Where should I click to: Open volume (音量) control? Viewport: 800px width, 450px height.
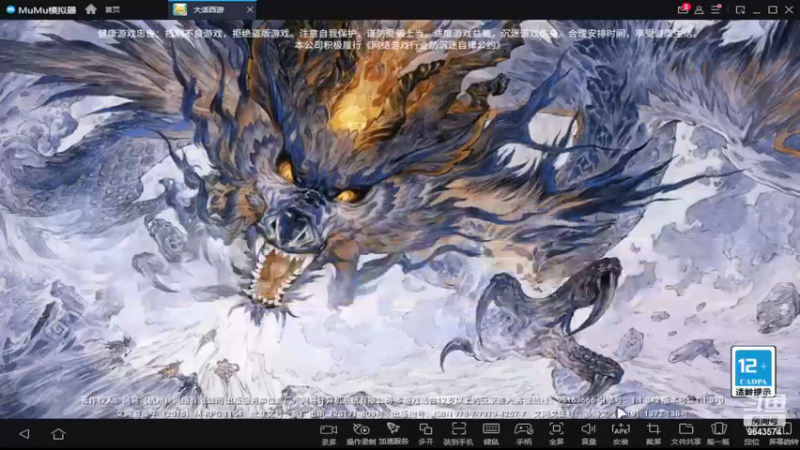(588, 434)
